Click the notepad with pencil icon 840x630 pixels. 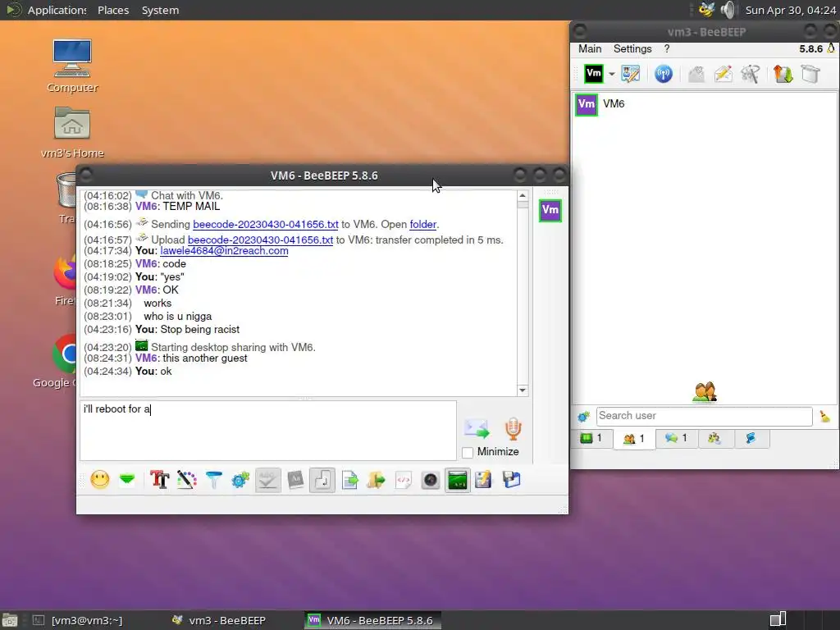(483, 479)
